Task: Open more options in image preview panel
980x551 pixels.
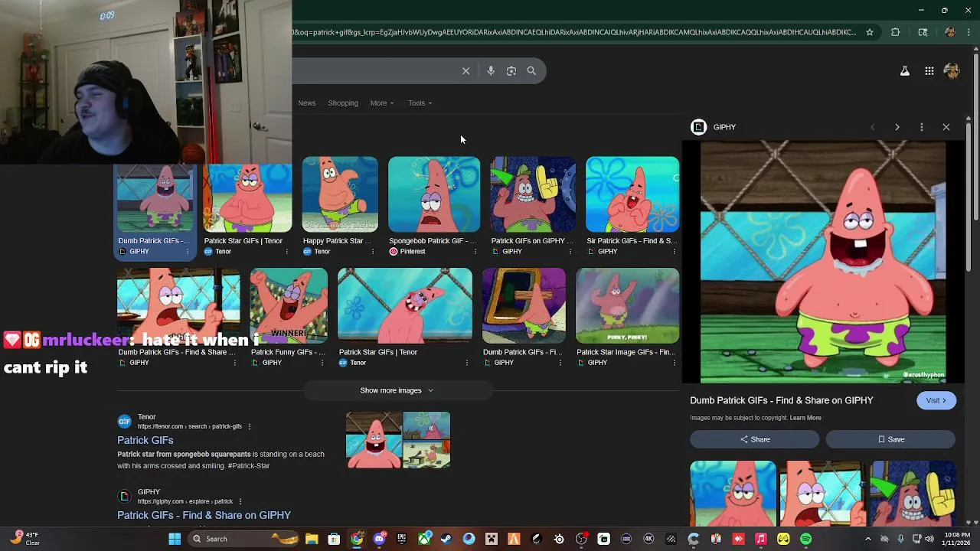Action: (x=922, y=127)
